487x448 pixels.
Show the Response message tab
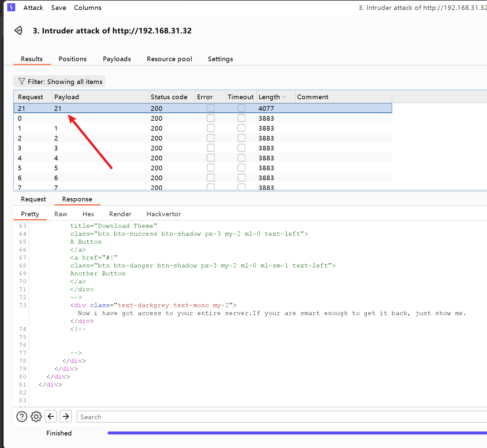pos(77,199)
